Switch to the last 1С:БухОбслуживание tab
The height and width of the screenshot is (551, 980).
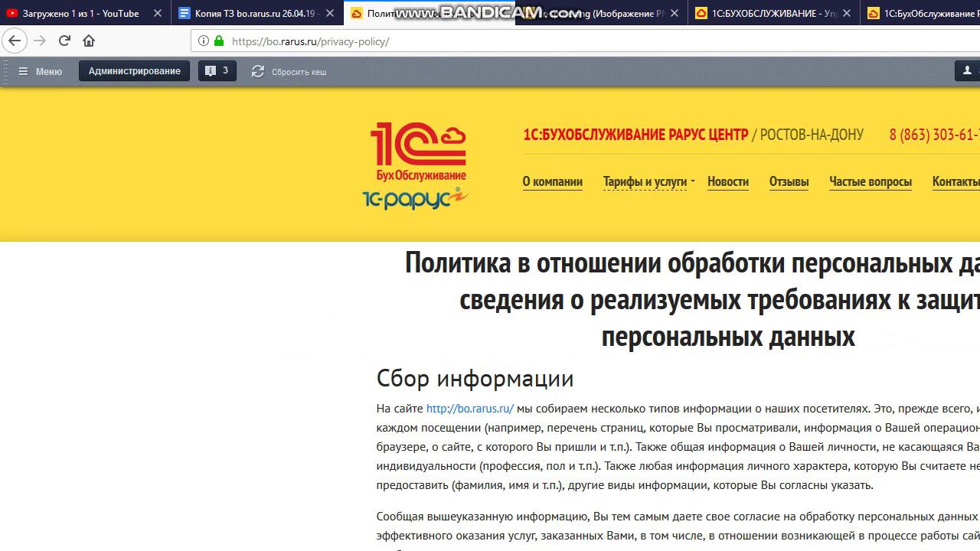tap(921, 13)
